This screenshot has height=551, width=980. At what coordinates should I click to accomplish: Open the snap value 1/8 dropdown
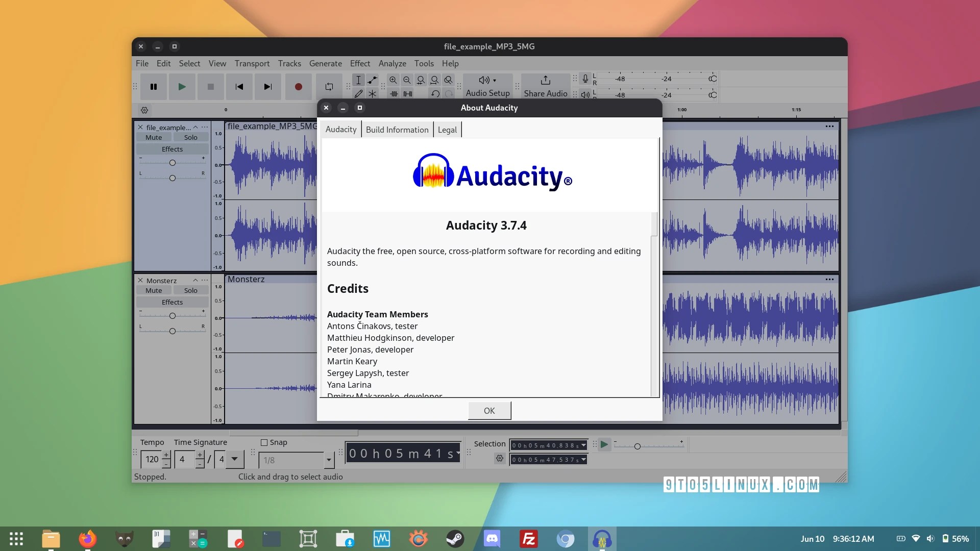coord(329,460)
